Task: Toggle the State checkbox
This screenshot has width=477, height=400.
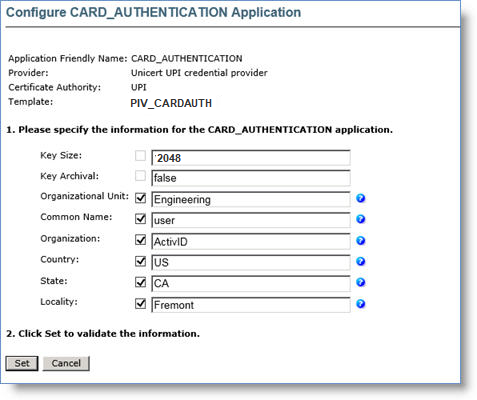Action: (140, 283)
